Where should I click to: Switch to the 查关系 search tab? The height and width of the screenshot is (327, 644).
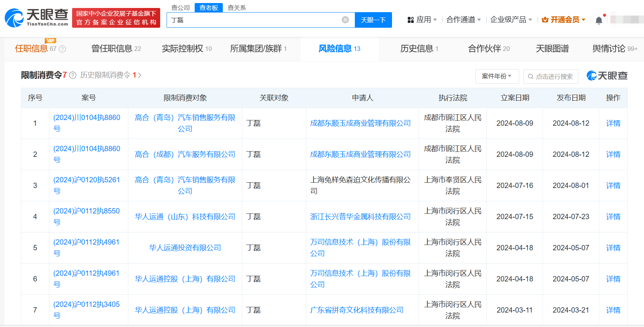(x=237, y=8)
